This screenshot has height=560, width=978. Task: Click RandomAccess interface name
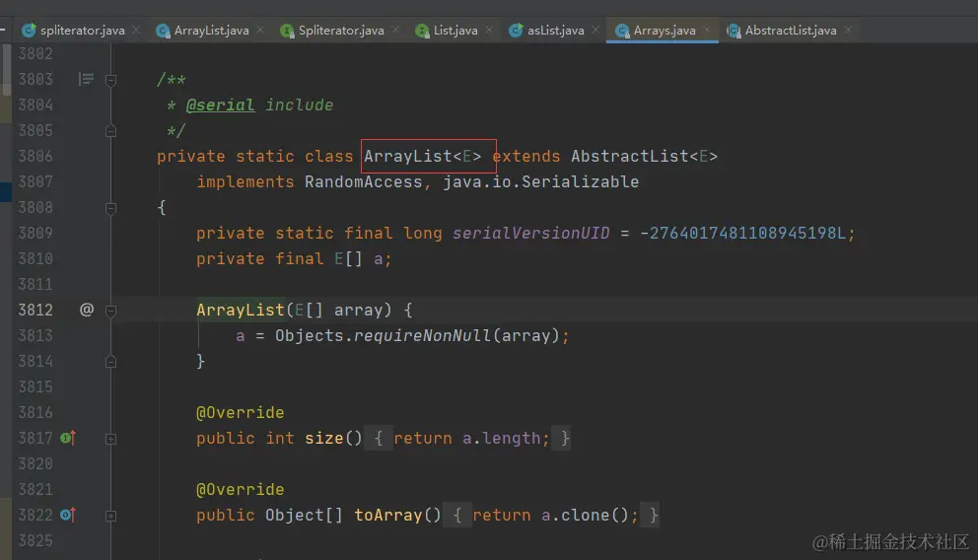point(363,181)
